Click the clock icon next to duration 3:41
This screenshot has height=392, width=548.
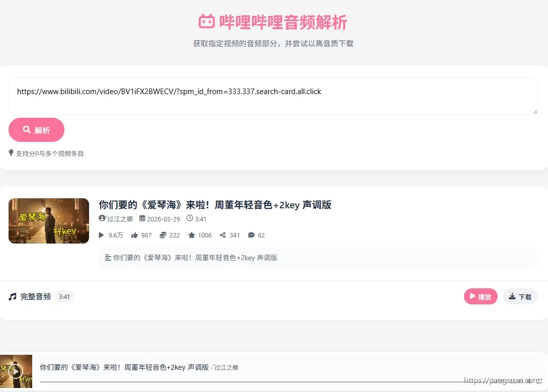(190, 219)
